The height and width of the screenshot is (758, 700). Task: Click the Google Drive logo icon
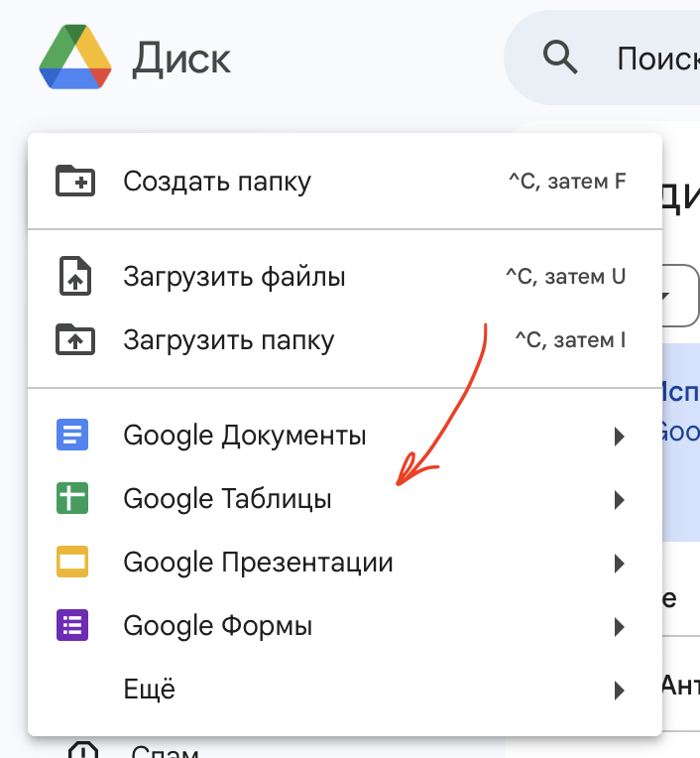coord(75,58)
